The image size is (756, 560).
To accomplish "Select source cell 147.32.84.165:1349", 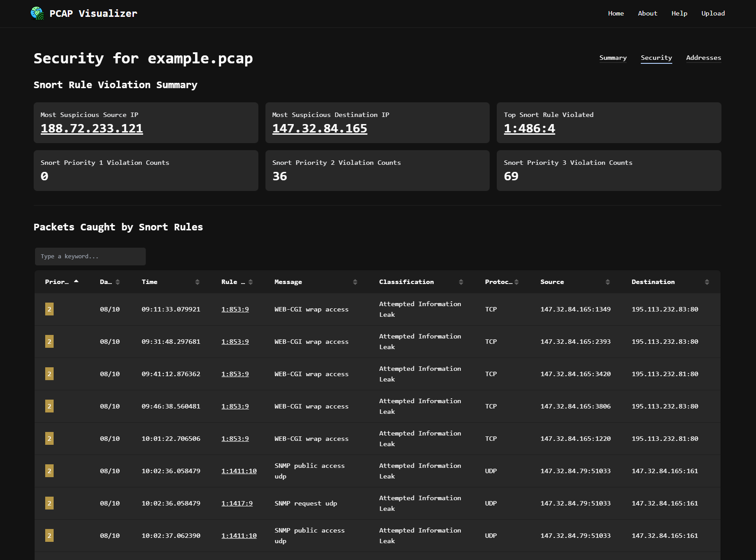I will point(575,309).
